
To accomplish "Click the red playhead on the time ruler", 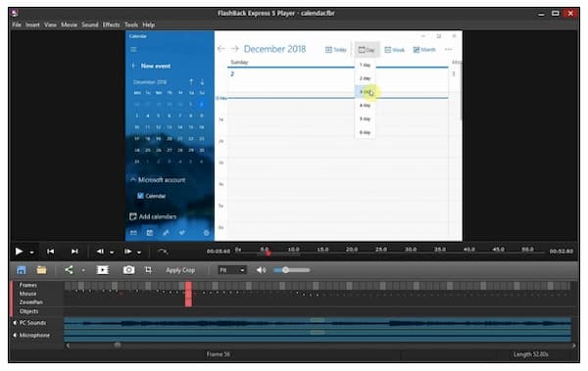I will 269,254.
